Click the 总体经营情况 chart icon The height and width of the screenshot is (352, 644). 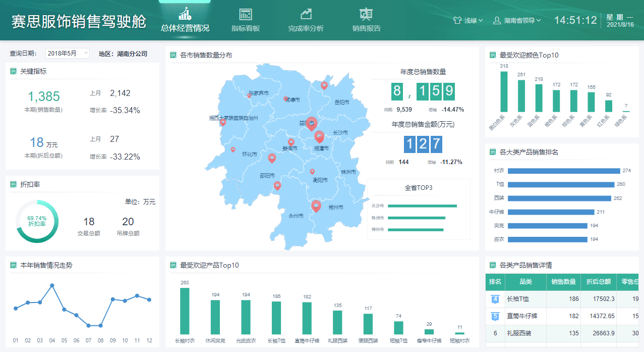185,14
